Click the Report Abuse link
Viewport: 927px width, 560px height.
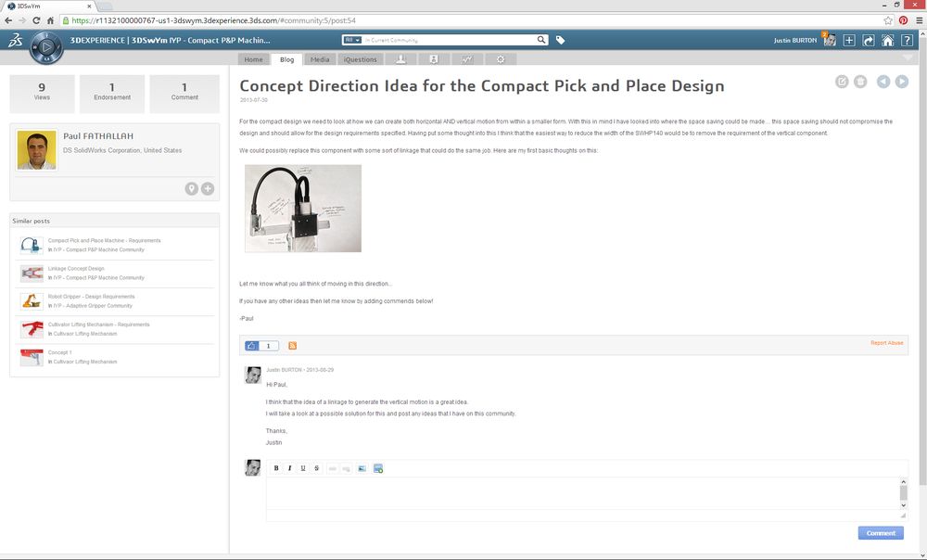pyautogui.click(x=886, y=343)
